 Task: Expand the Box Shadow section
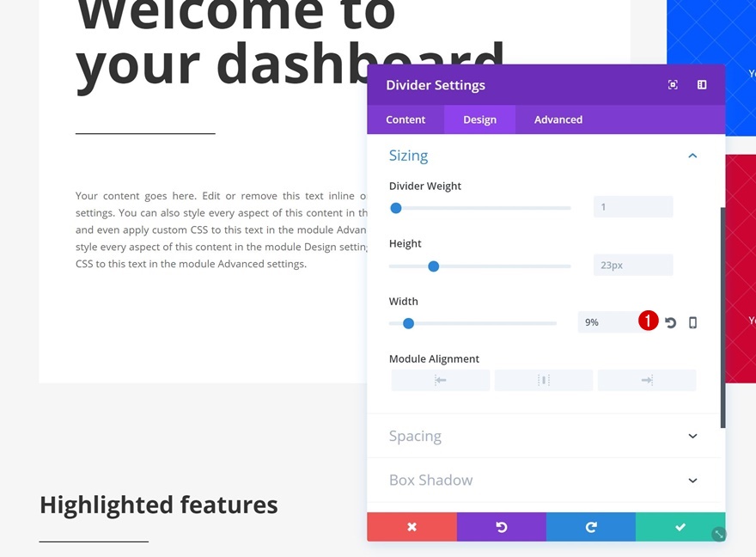click(692, 480)
